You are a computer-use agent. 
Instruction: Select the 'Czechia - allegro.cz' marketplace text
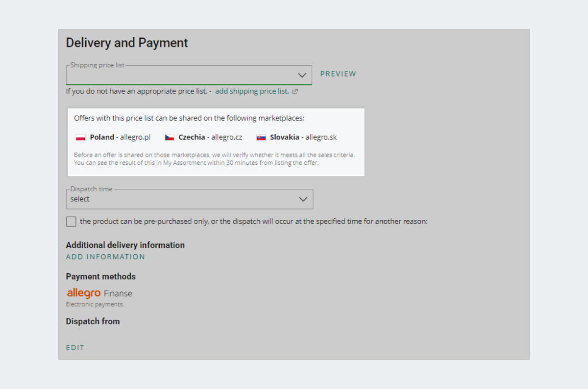(210, 137)
